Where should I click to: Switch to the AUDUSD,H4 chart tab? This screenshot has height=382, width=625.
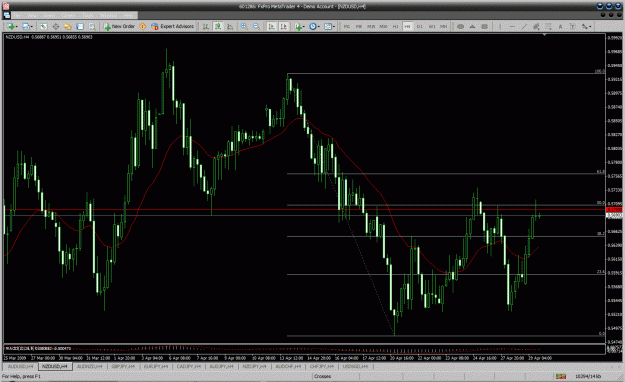click(20, 366)
